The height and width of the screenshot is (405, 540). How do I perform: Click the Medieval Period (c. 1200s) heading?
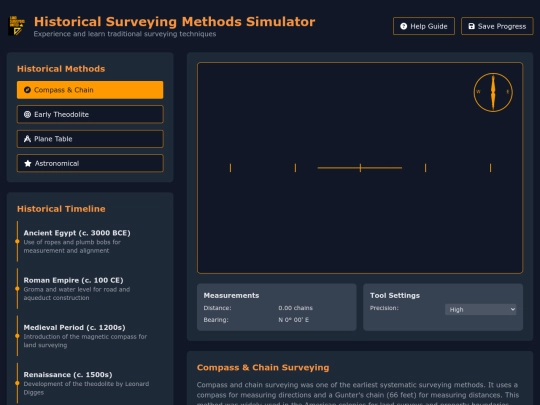(74, 327)
